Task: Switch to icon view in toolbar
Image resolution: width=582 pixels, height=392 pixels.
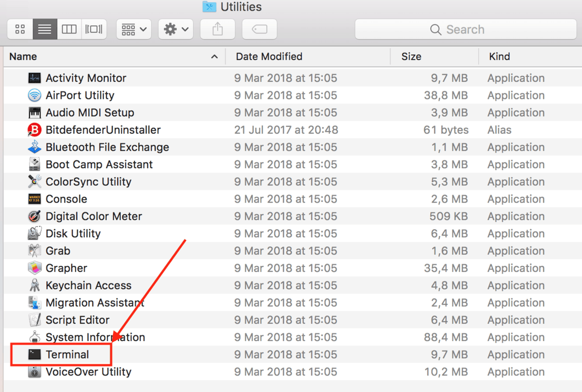Action: [x=20, y=30]
